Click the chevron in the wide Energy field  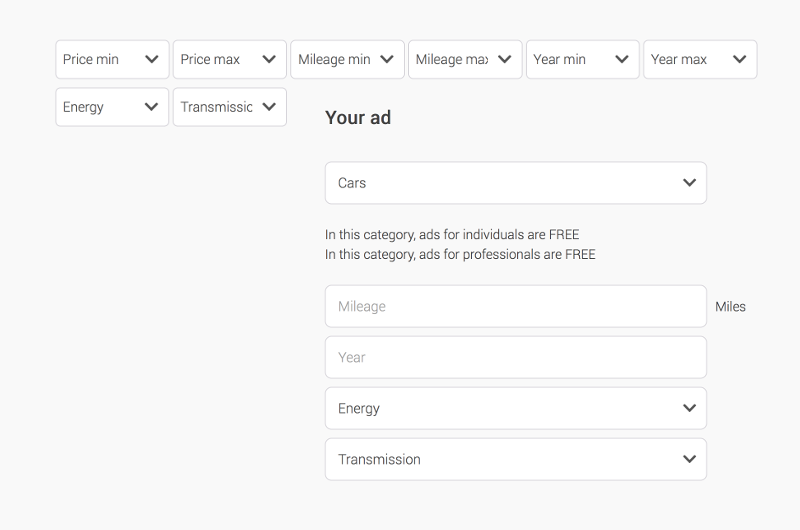pyautogui.click(x=689, y=408)
